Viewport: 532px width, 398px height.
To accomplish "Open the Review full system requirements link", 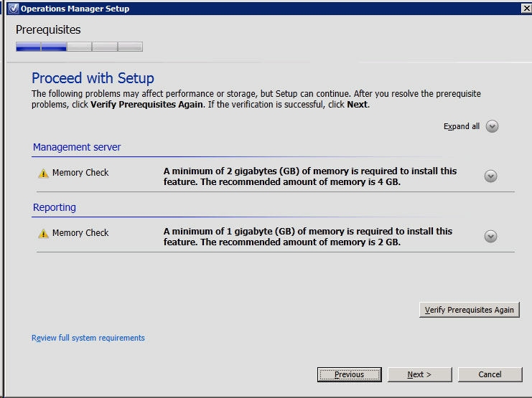I will [x=88, y=338].
